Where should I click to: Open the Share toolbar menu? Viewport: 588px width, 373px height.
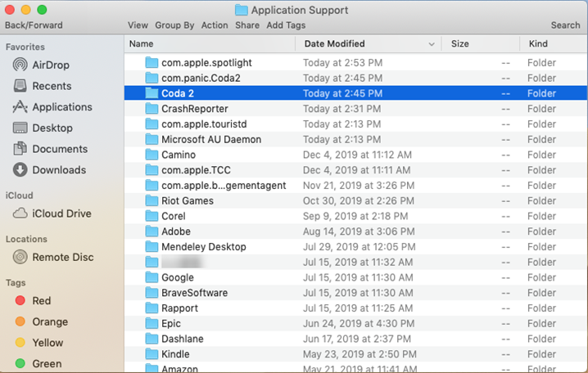click(247, 25)
